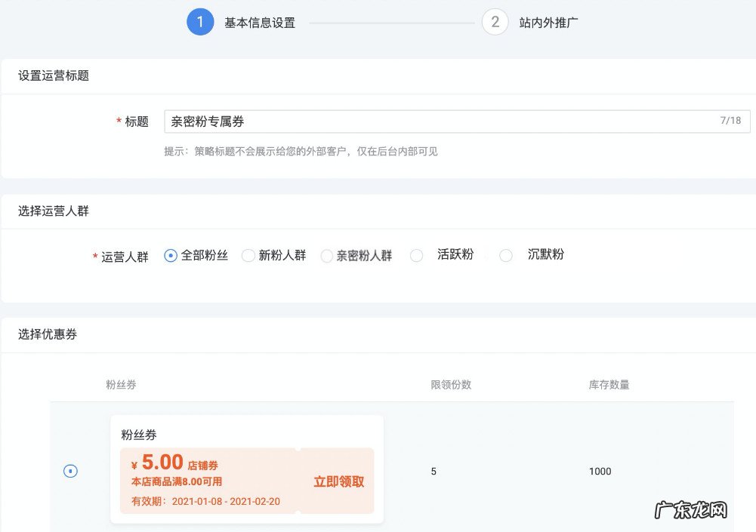Select the 活跃粉 radio button
756x532 pixels.
tap(417, 256)
